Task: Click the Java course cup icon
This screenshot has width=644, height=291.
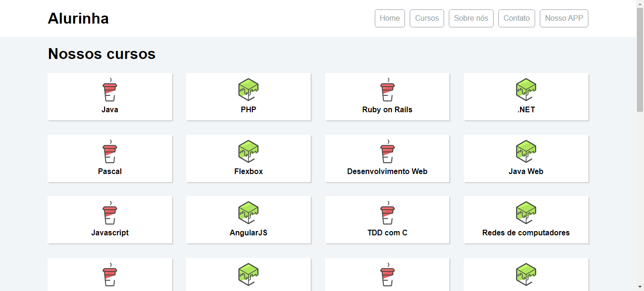Action: coord(110,90)
